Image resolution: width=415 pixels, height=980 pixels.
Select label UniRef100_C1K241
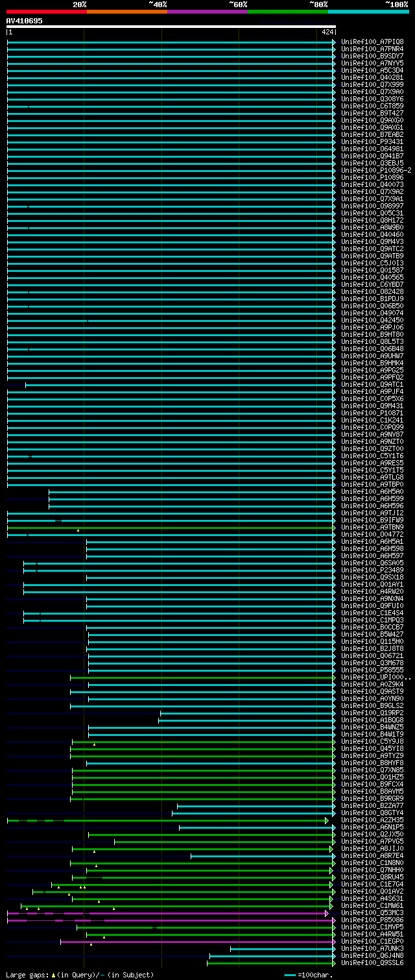[372, 420]
